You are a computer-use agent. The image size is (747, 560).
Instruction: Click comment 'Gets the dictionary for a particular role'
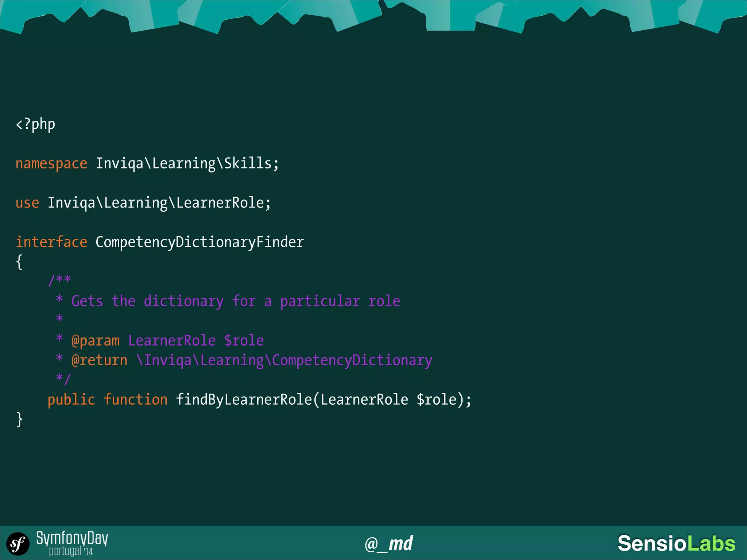(236, 301)
